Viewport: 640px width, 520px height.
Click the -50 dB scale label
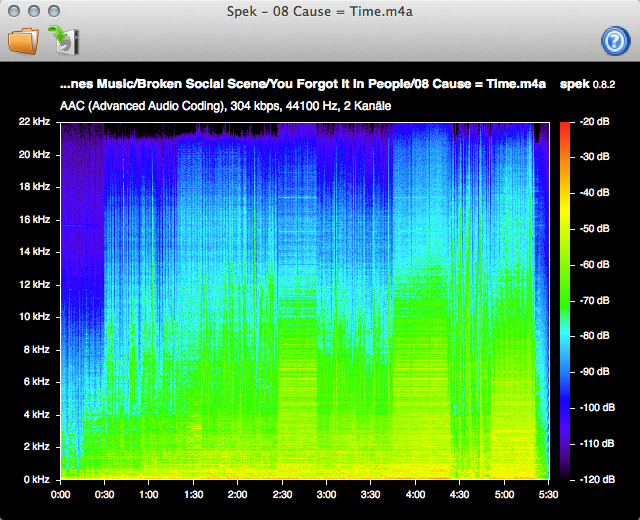[x=595, y=228]
